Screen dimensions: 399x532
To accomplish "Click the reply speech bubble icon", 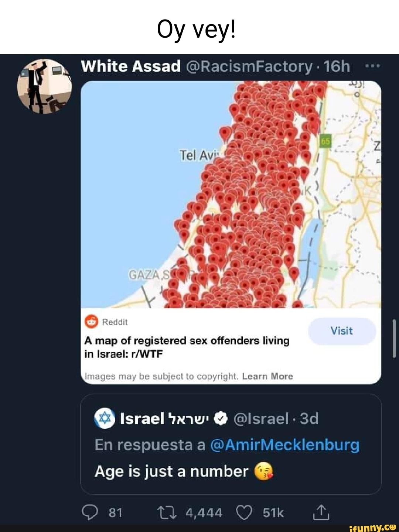I will click(90, 512).
